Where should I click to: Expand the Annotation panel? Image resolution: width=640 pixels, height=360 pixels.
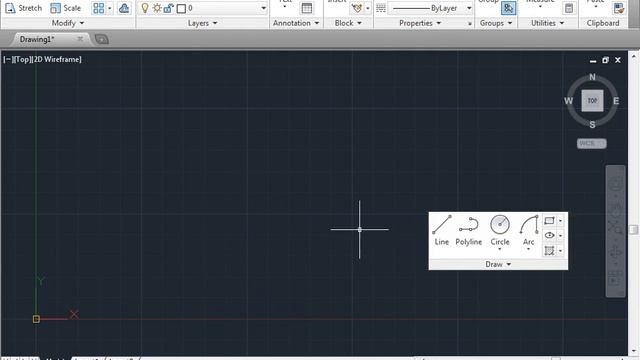[x=296, y=23]
